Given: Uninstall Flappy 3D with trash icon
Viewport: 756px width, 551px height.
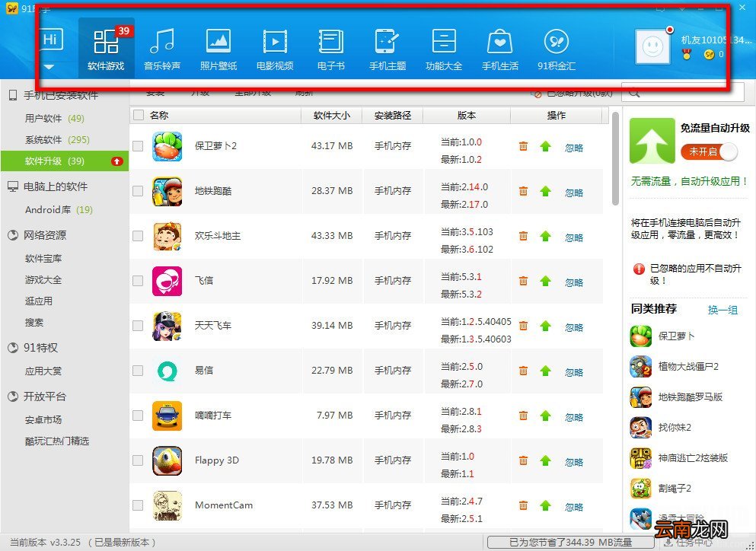Looking at the screenshot, I should [523, 460].
